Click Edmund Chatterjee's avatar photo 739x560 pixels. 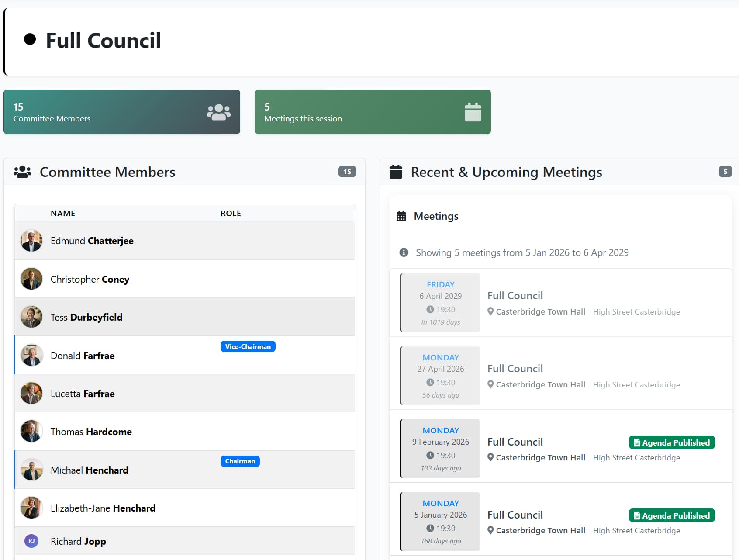tap(31, 241)
